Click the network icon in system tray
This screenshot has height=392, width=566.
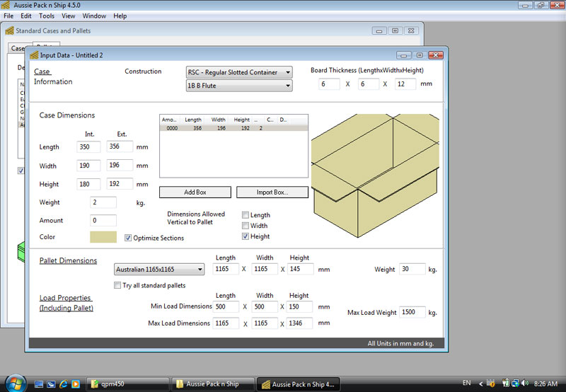515,384
